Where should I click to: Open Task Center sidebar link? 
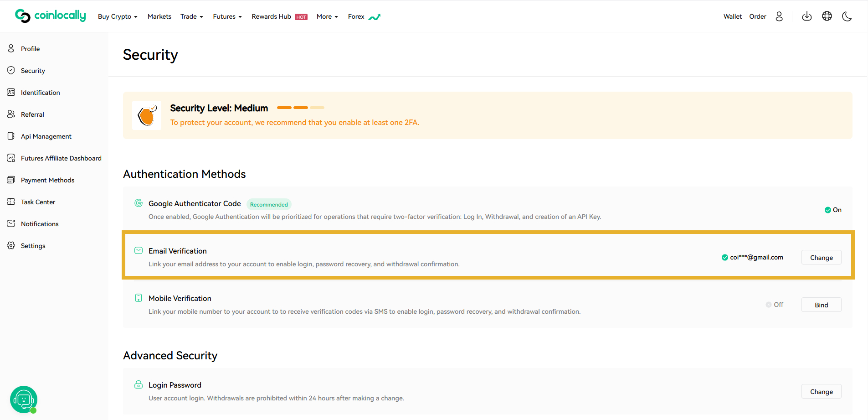click(x=38, y=202)
